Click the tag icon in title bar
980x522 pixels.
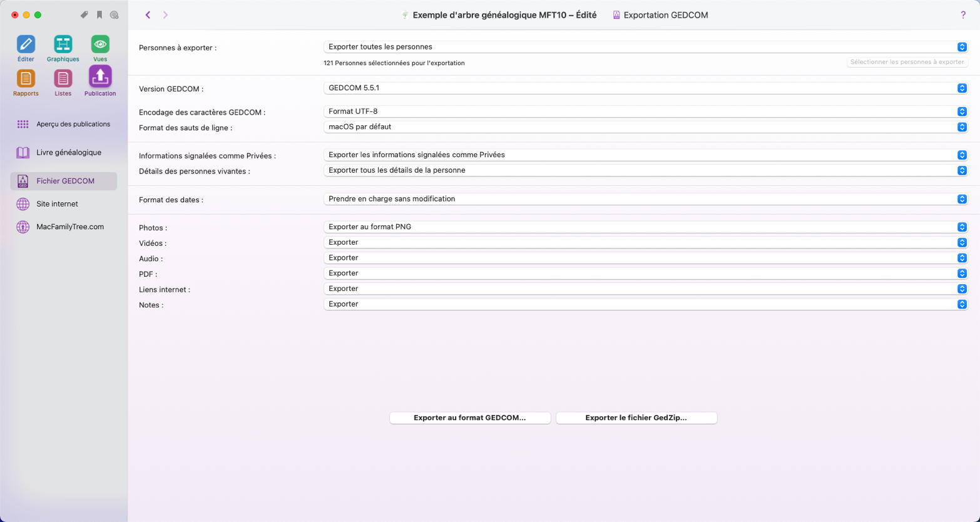(x=84, y=15)
